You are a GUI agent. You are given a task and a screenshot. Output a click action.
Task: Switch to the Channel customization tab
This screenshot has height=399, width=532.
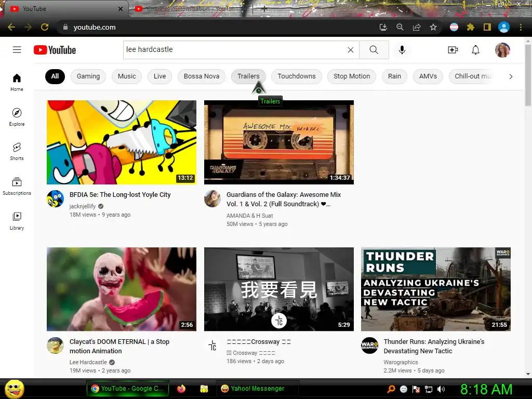coord(190,9)
